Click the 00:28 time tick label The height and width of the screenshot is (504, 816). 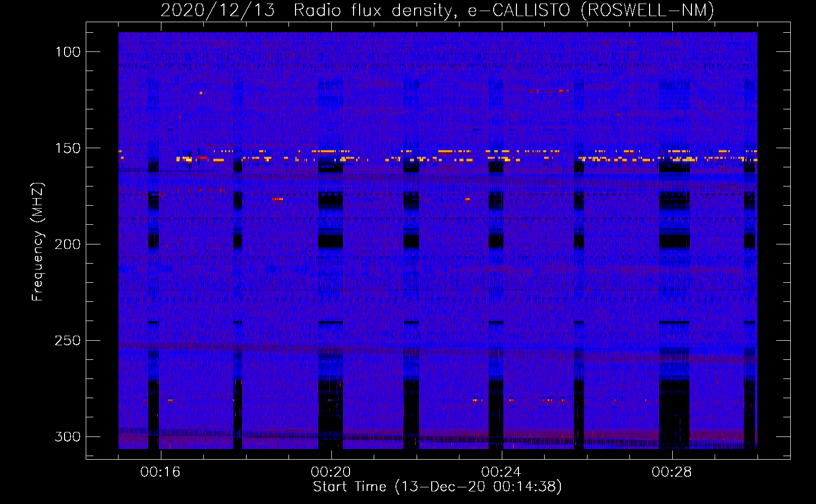[x=672, y=472]
